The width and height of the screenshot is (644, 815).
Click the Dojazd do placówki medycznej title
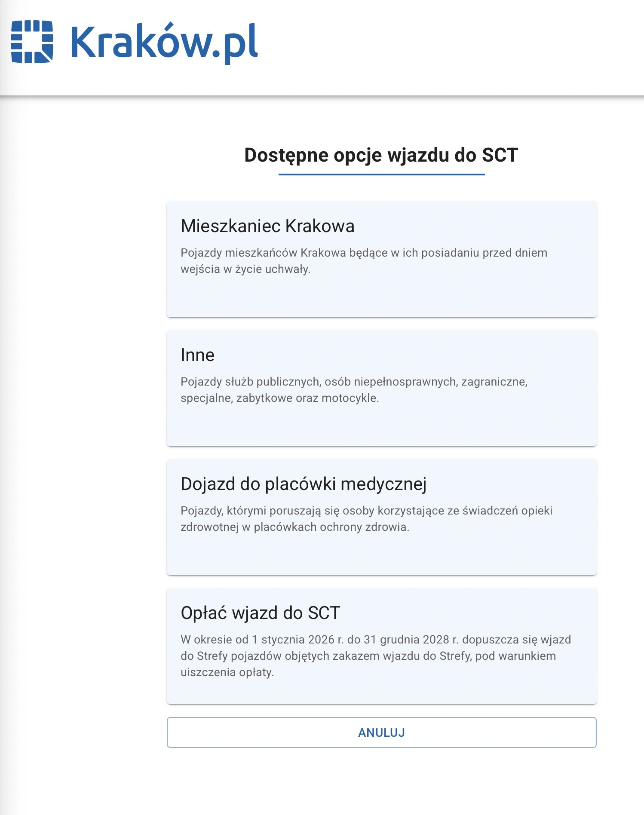(304, 484)
